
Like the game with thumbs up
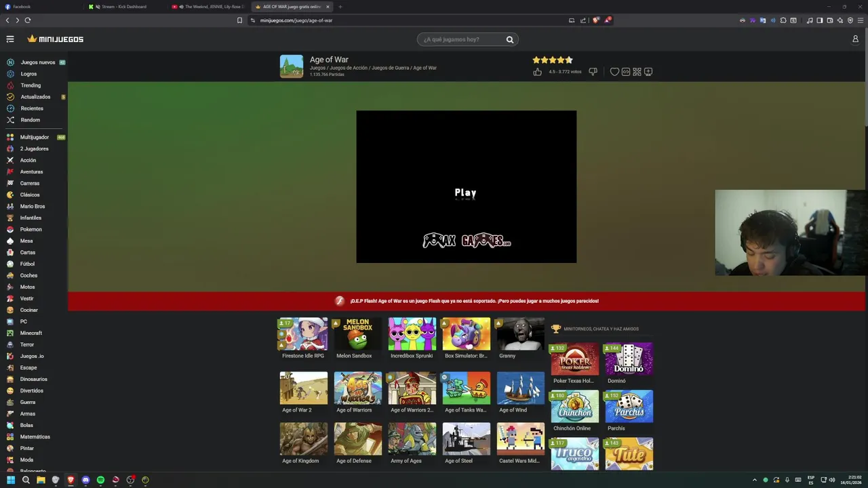click(x=538, y=72)
